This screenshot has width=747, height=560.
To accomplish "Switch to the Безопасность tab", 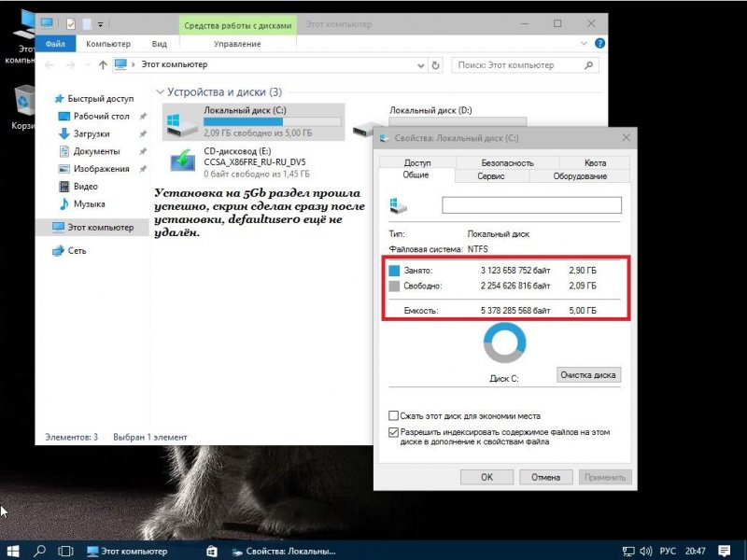I will (507, 162).
